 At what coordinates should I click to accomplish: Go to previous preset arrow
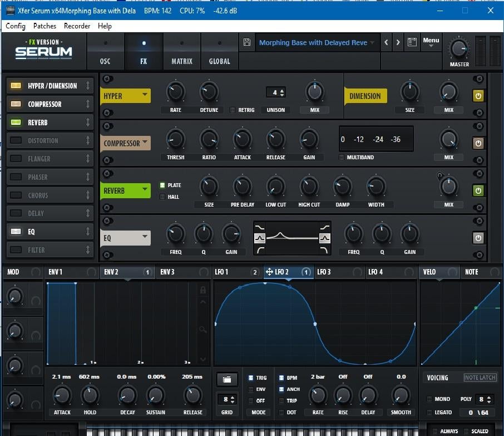tap(386, 42)
